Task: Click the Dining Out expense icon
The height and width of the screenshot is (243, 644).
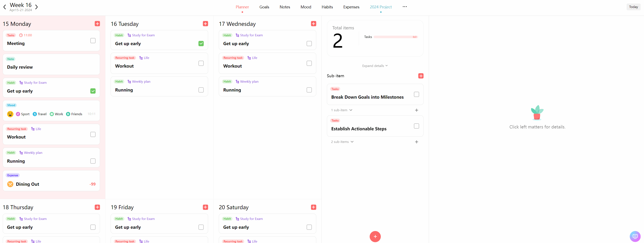Action: [10, 184]
